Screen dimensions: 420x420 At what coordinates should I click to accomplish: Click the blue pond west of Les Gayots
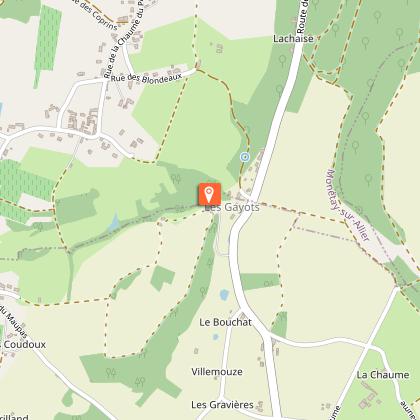pos(114,222)
